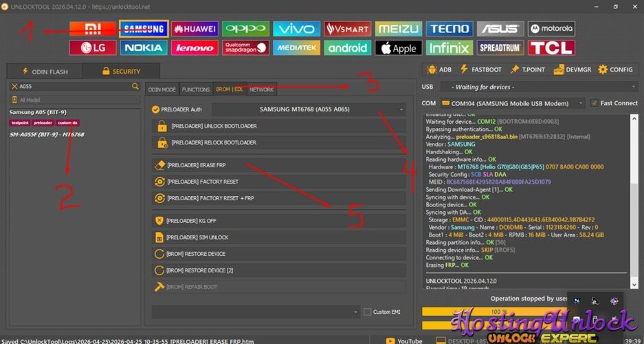Choose the Huawei brand logo

pyautogui.click(x=195, y=29)
